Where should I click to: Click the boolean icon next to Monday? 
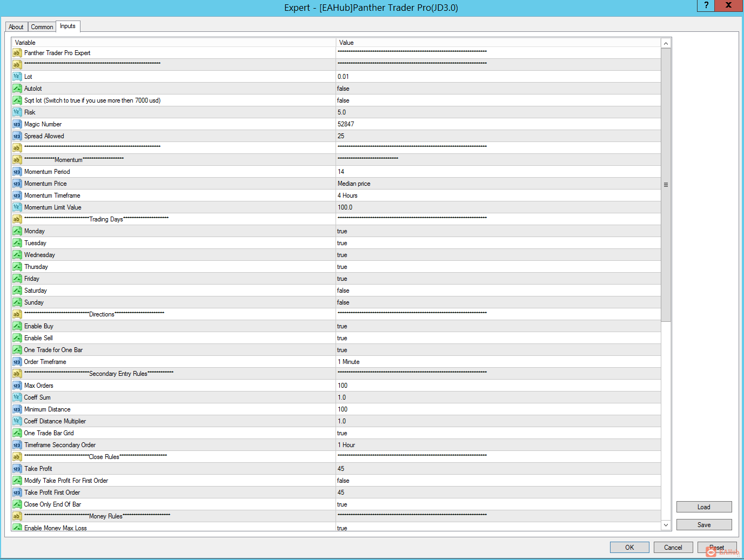17,231
